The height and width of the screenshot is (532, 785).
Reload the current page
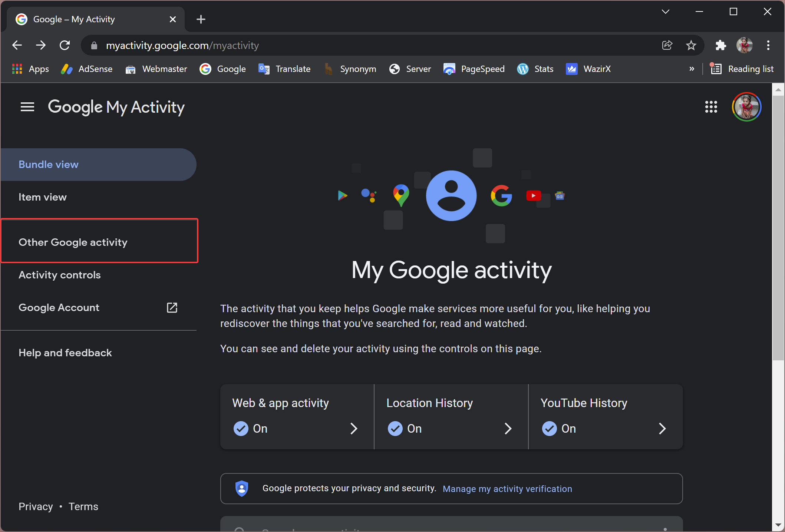point(65,45)
